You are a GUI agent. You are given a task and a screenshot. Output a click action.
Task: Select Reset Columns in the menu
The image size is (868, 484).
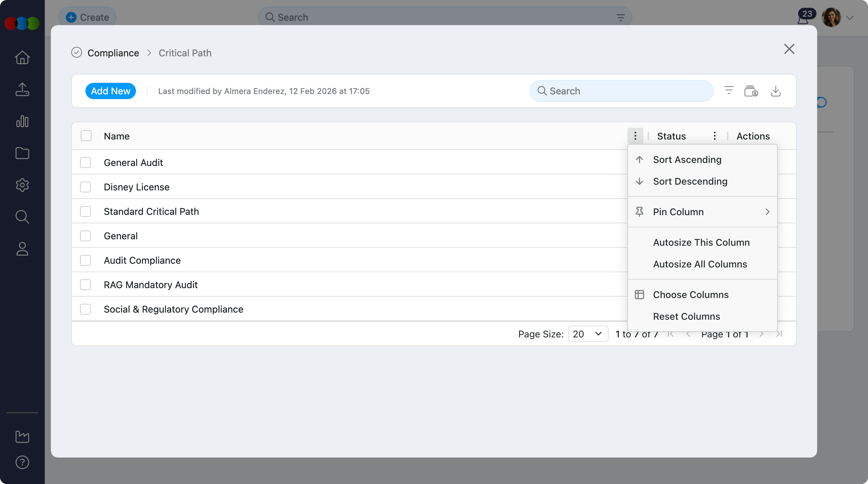[x=686, y=316]
